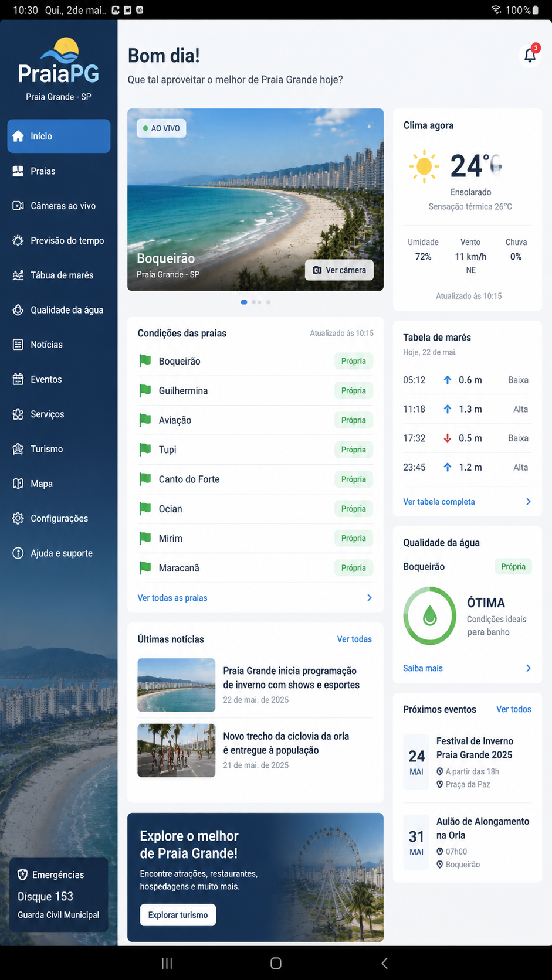Expand Ver tabela completa chevron
This screenshot has height=980, width=552.
(529, 502)
